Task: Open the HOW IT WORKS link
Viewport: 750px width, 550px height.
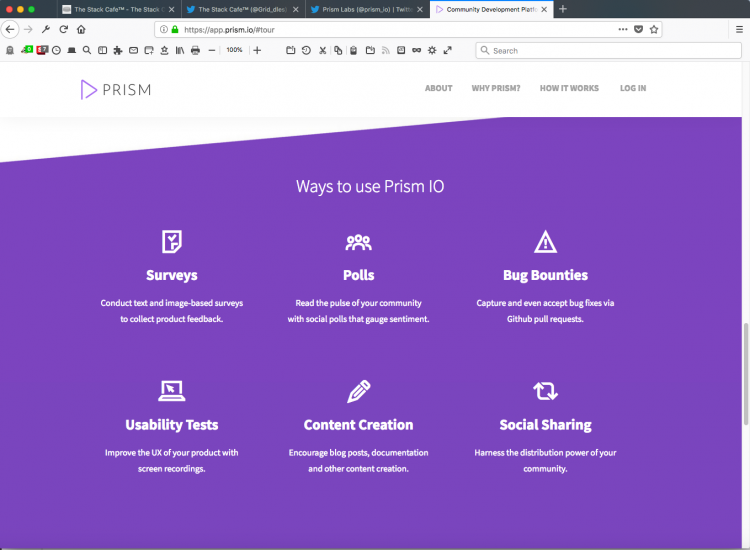Action: click(x=569, y=88)
